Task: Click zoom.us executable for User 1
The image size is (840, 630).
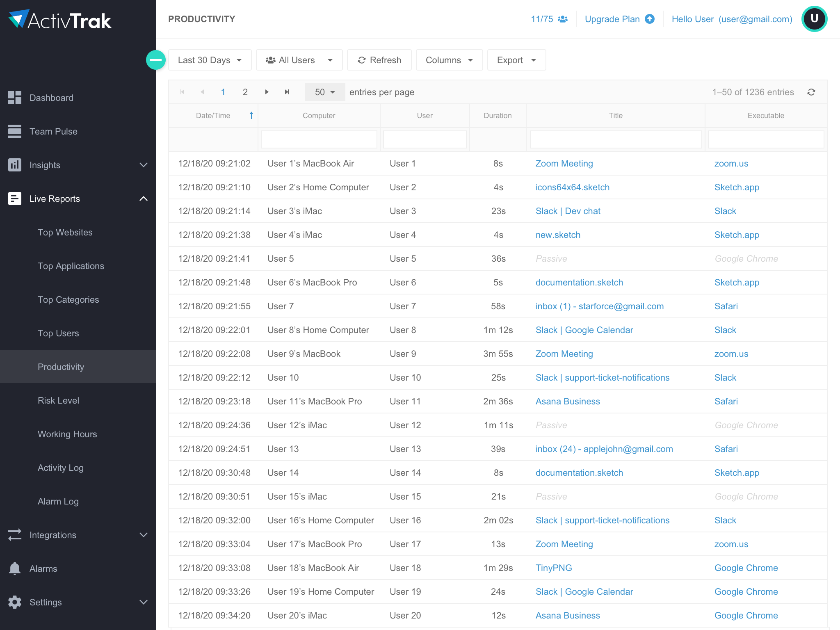Action: pyautogui.click(x=731, y=163)
